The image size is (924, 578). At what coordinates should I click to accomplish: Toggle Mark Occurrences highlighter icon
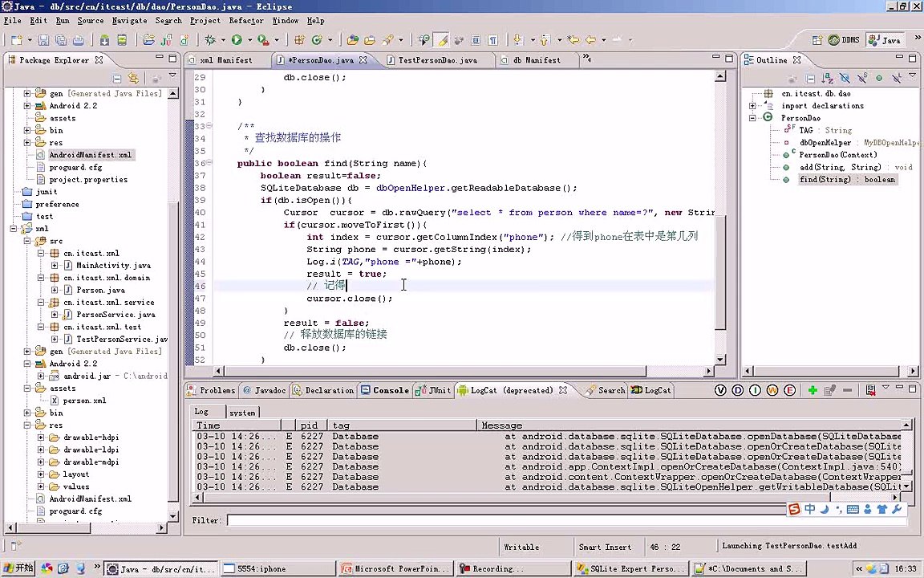(x=442, y=40)
